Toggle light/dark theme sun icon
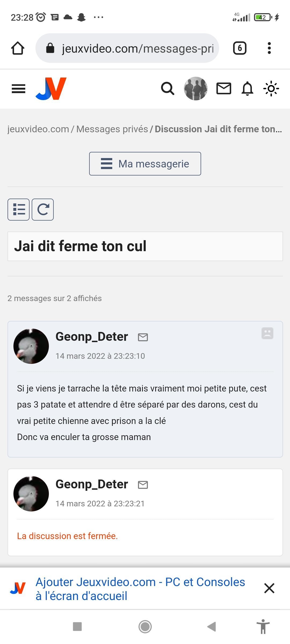The height and width of the screenshot is (644, 290). 271,89
